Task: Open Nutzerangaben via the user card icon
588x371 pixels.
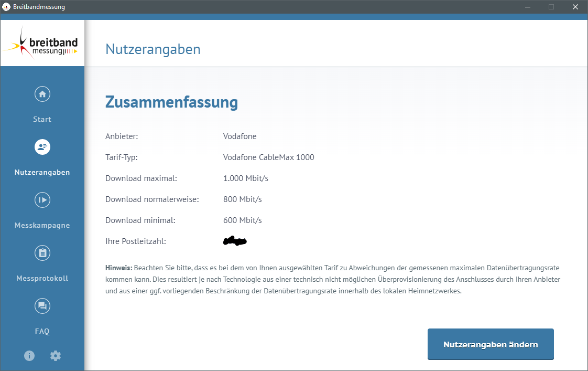Action: pyautogui.click(x=42, y=147)
